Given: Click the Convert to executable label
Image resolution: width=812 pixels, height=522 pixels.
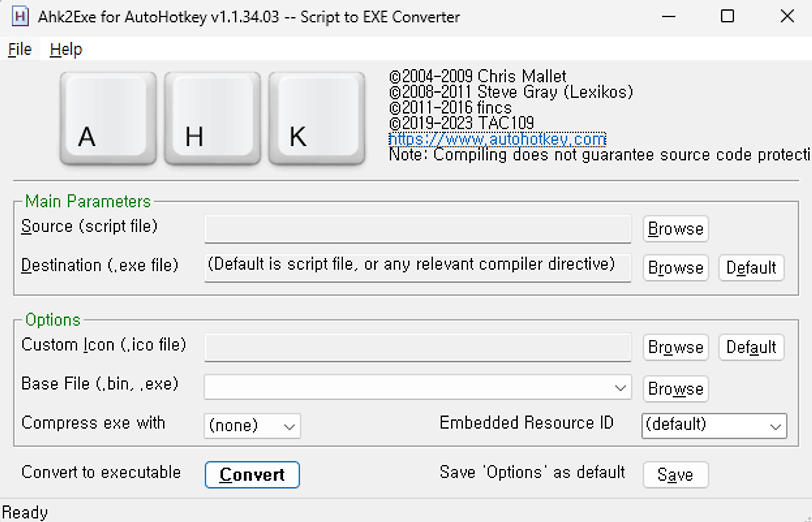Looking at the screenshot, I should [101, 473].
